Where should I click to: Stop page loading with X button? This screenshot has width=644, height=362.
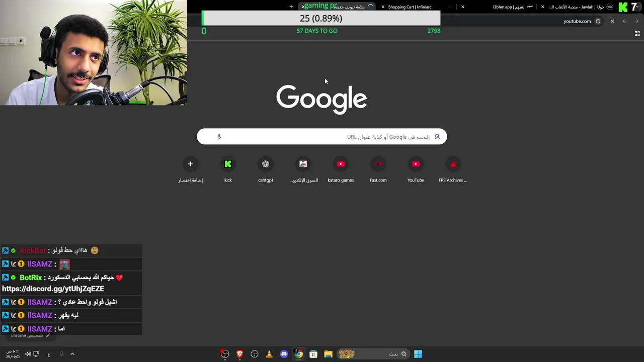612,21
